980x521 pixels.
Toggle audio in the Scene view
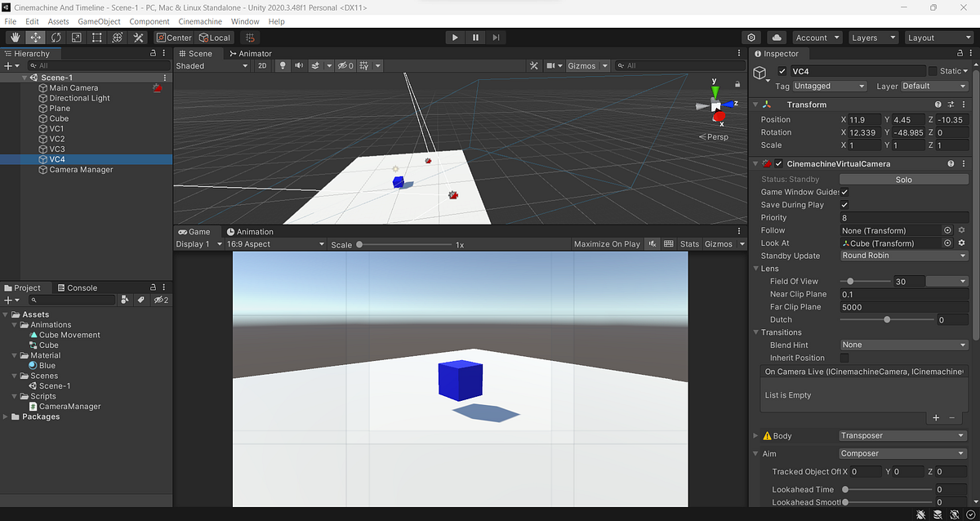tap(298, 65)
